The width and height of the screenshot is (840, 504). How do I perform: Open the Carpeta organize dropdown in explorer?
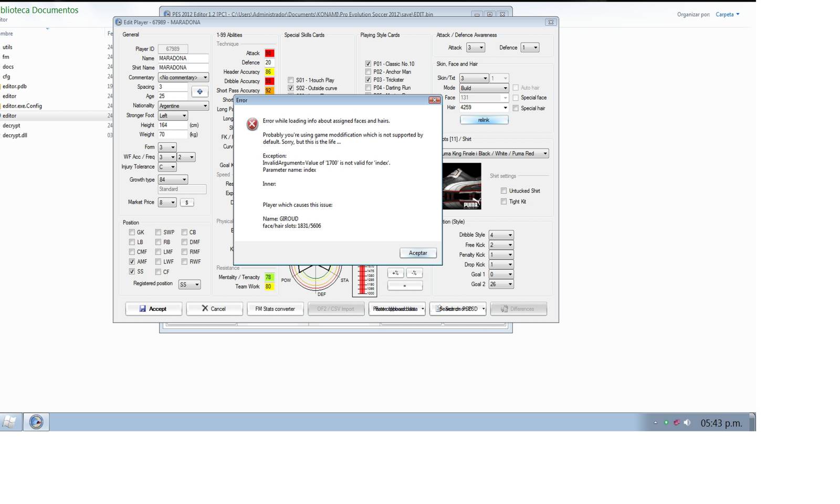tap(727, 14)
